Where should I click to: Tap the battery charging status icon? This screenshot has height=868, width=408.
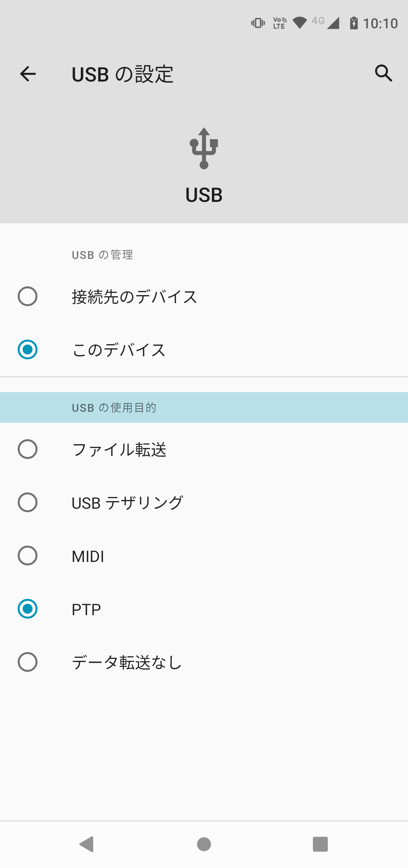click(354, 23)
